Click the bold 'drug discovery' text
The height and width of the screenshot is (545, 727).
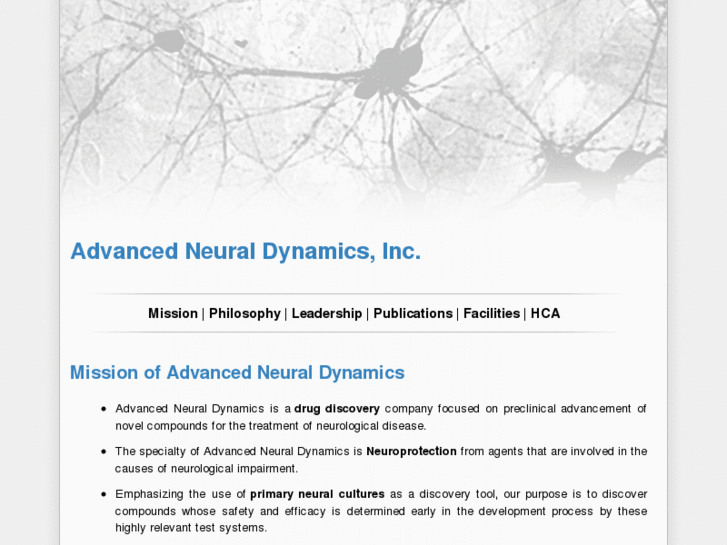point(337,409)
